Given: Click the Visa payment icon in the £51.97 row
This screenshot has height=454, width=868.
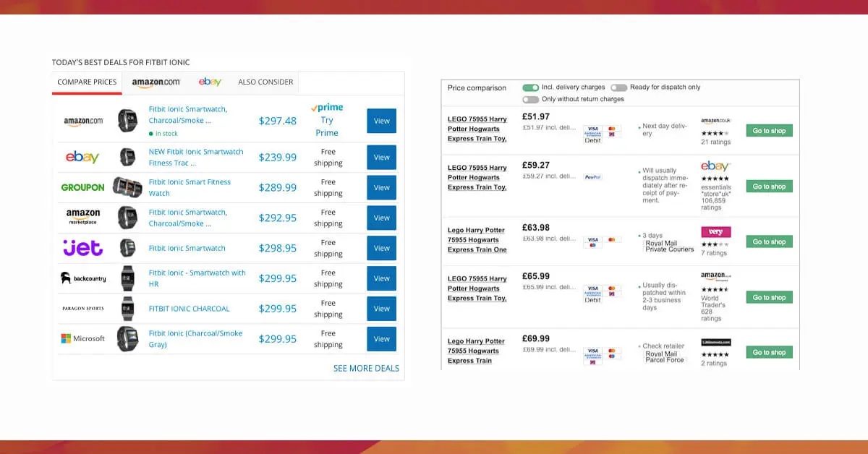Looking at the screenshot, I should point(592,129).
